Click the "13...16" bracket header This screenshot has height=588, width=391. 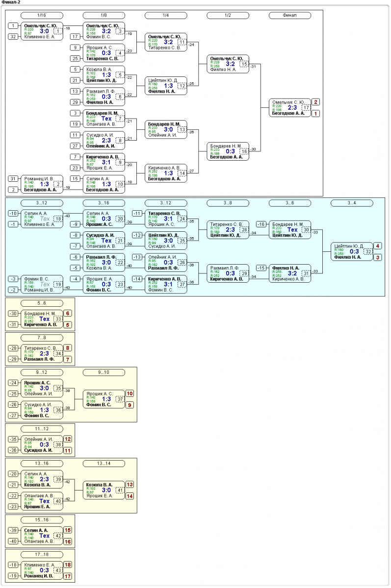tap(42, 463)
